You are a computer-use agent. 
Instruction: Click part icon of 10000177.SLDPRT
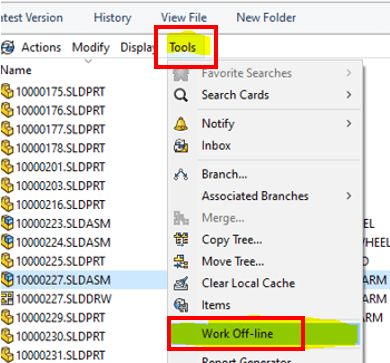pos(7,129)
